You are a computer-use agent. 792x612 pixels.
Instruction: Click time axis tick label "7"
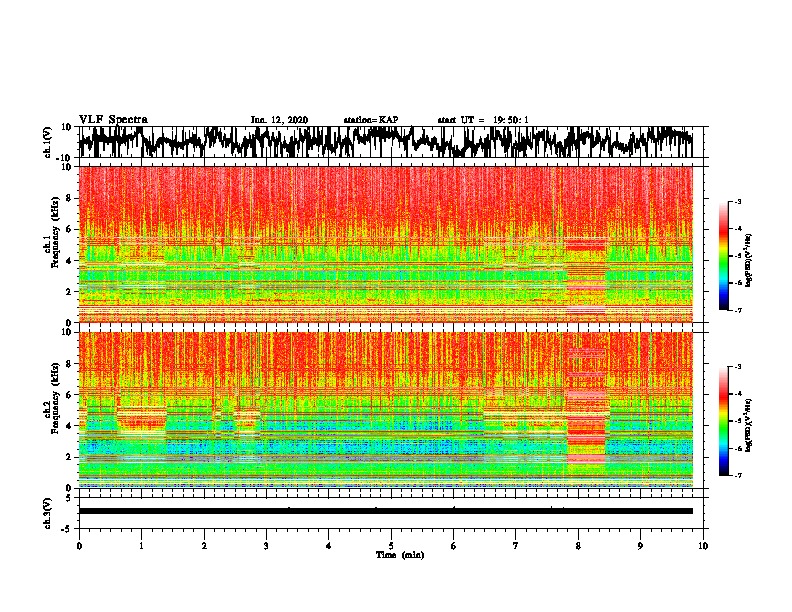pyautogui.click(x=516, y=546)
